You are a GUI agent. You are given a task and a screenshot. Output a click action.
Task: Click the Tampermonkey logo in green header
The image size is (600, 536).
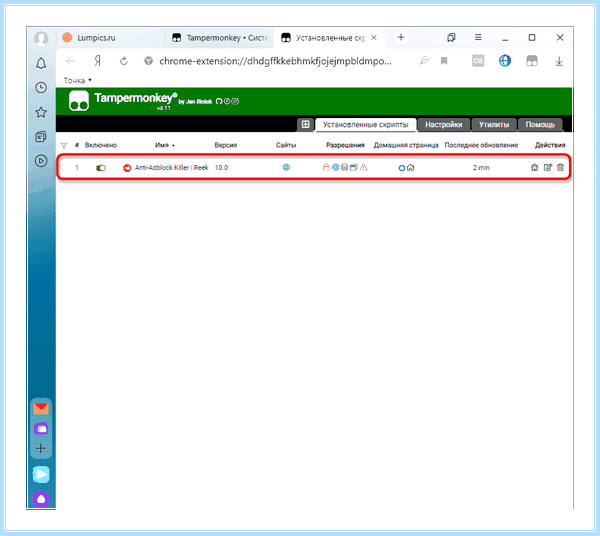[79, 101]
